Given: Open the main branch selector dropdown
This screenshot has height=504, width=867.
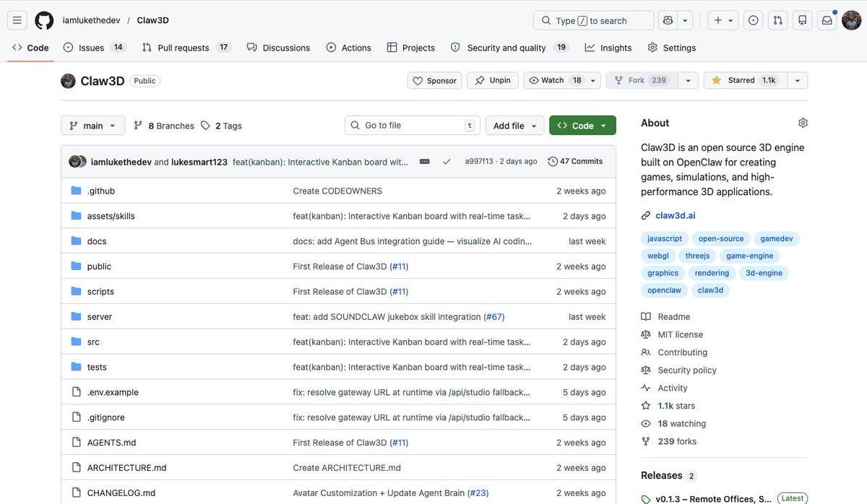Looking at the screenshot, I should [92, 126].
